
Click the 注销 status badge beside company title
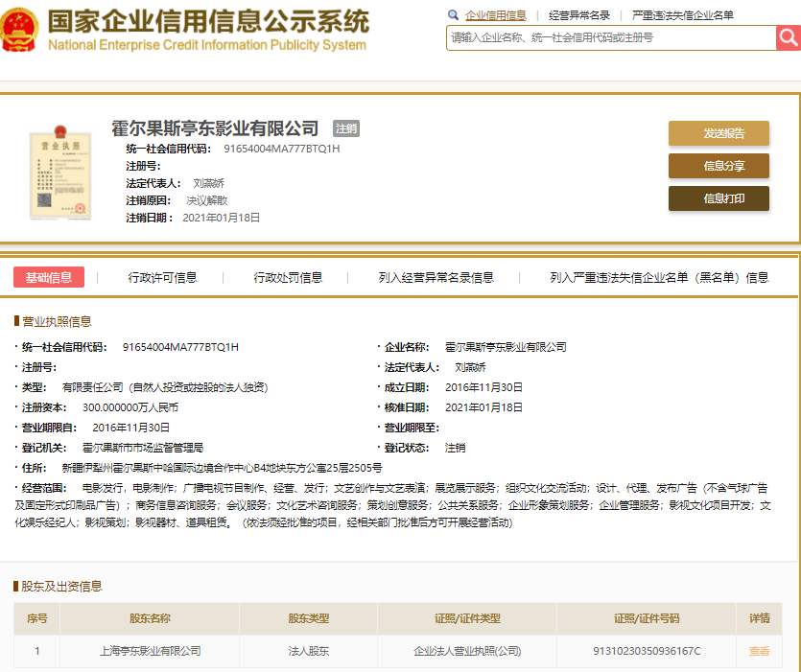pos(345,128)
